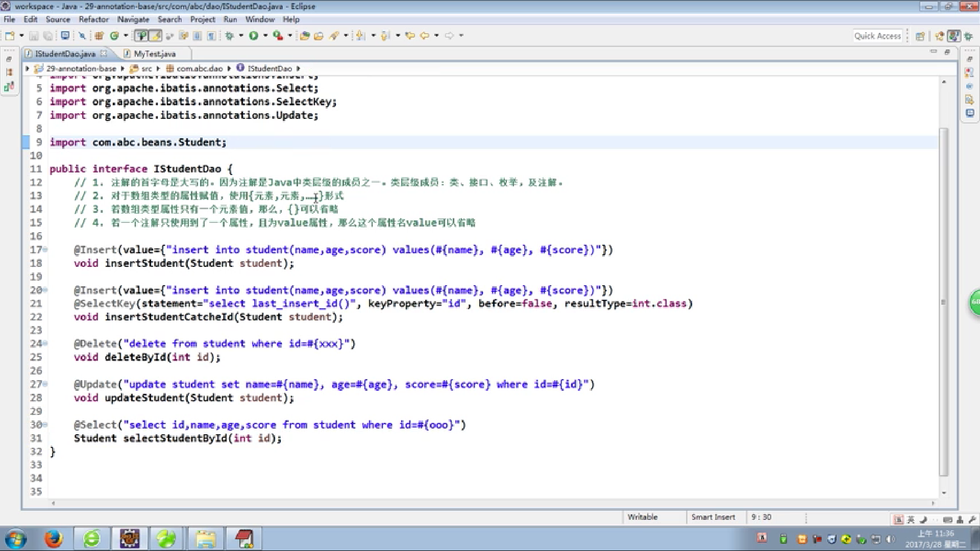The height and width of the screenshot is (551, 980).
Task: Expand the arrow after IStudentDao breadcrumb
Action: pos(298,68)
